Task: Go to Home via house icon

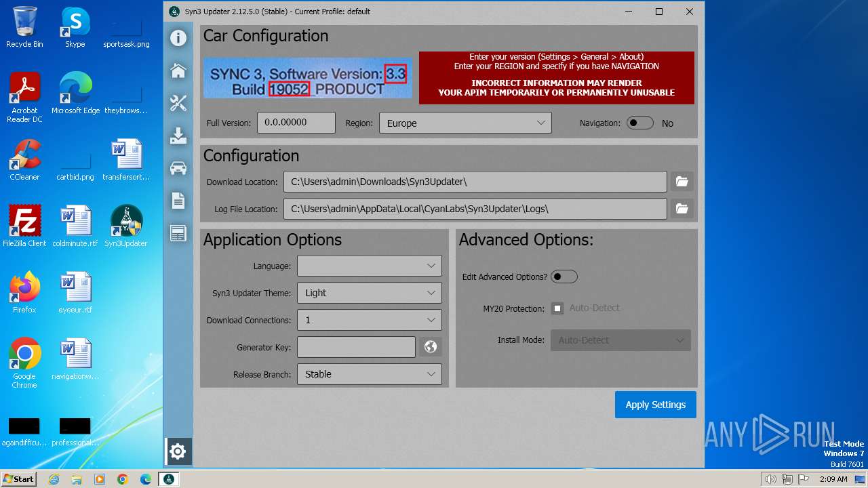Action: point(178,70)
